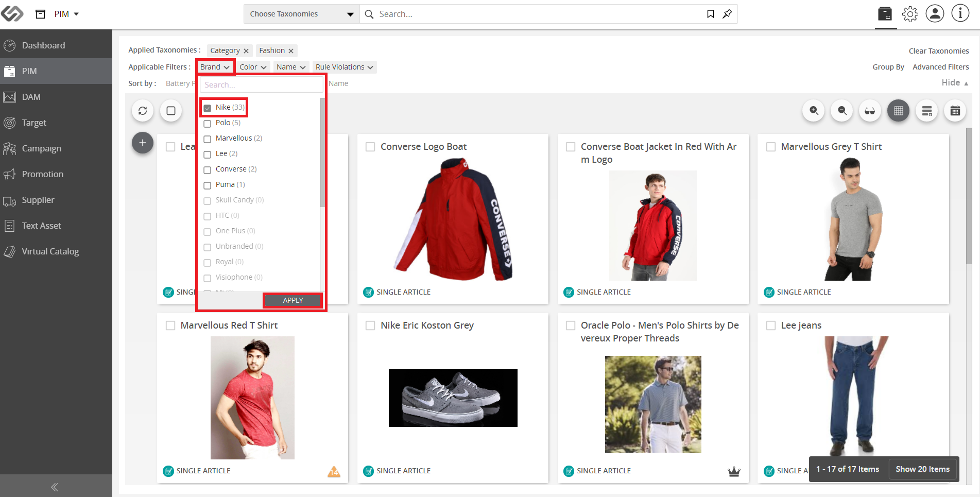Check the Polo brand filter
The width and height of the screenshot is (980, 497).
[x=208, y=124]
